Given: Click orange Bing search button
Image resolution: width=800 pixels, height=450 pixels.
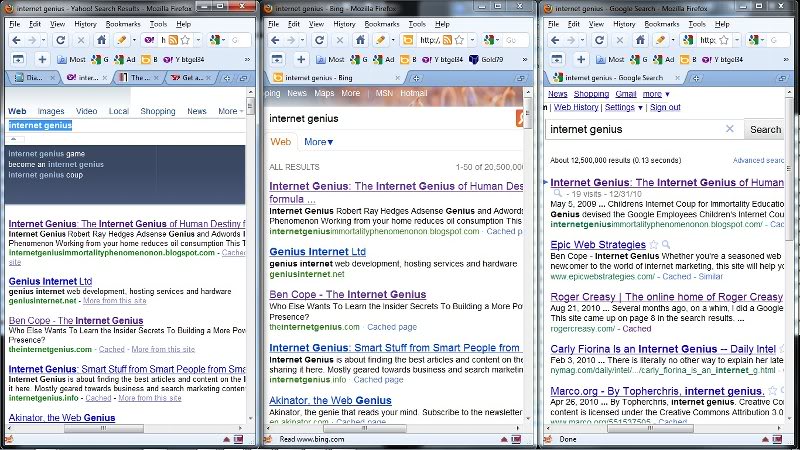Looking at the screenshot, I should (519, 118).
